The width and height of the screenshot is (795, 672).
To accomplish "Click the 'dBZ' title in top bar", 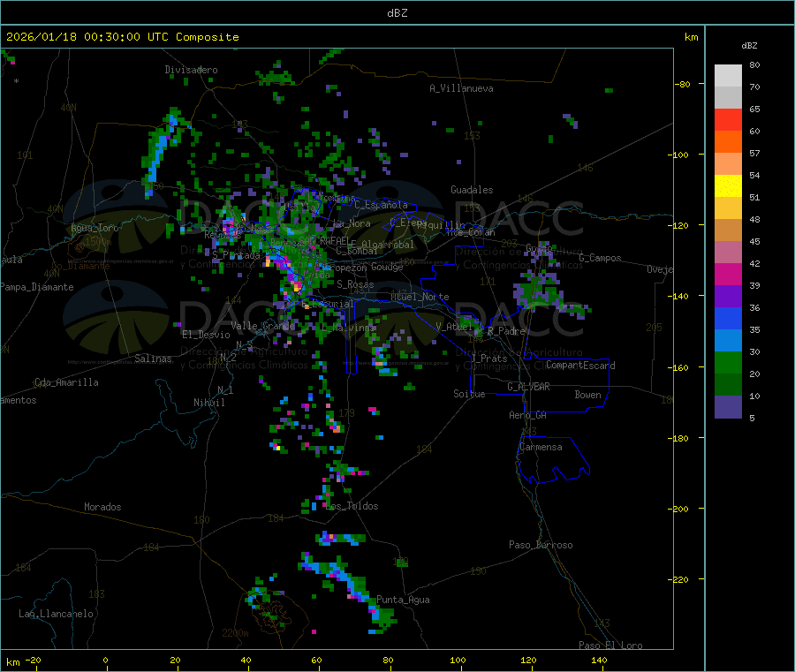I will pyautogui.click(x=397, y=13).
